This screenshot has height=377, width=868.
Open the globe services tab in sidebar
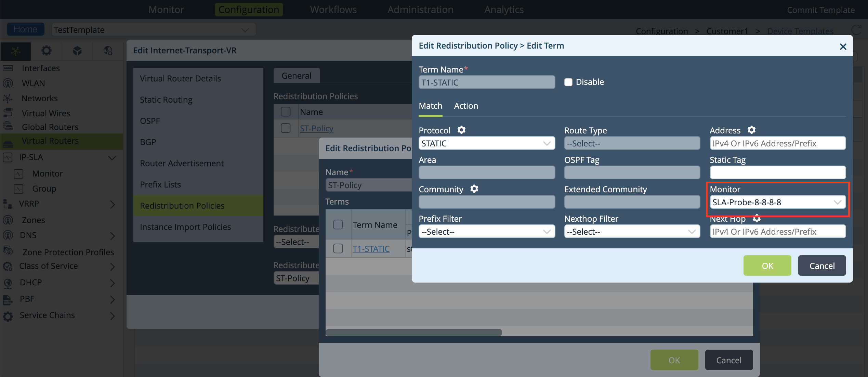108,51
